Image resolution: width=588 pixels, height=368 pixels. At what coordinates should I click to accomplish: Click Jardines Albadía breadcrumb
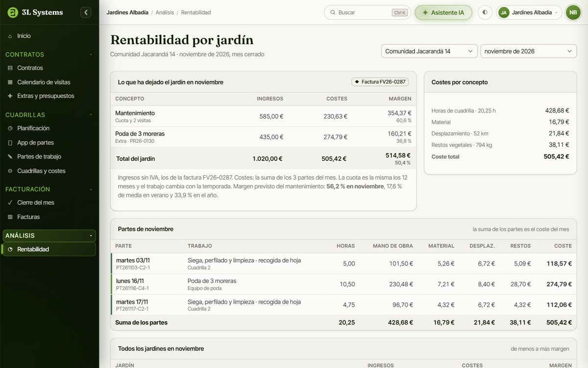[x=127, y=12]
